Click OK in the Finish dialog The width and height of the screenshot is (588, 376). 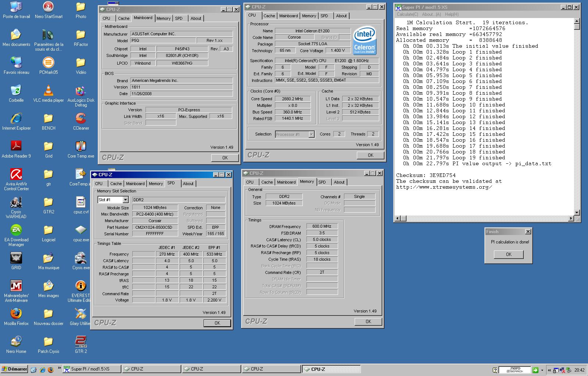509,254
